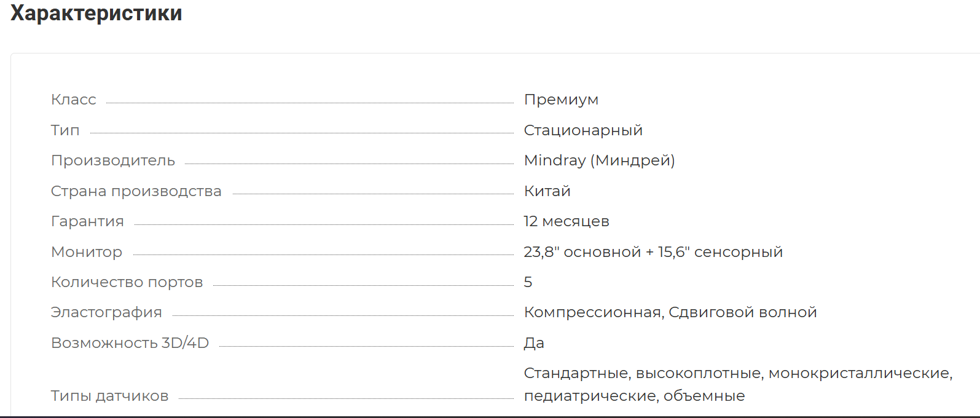Select the Страна производства label
980x418 pixels.
pos(136,191)
